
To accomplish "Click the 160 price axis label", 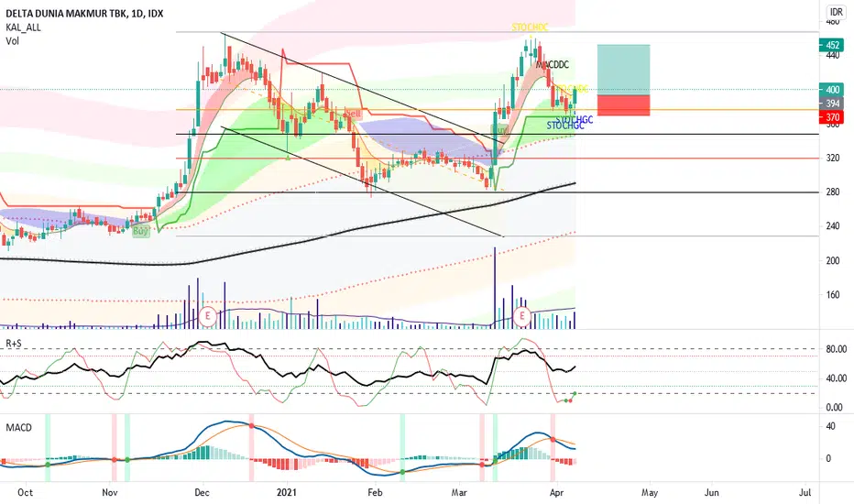I will 832,295.
